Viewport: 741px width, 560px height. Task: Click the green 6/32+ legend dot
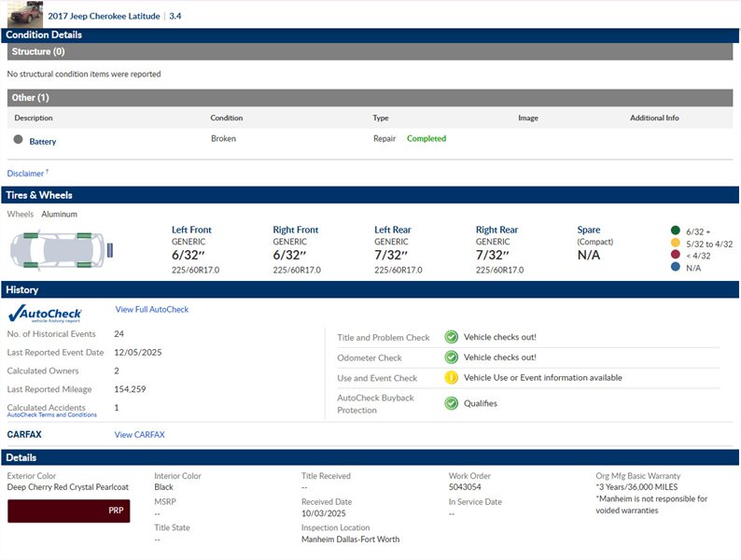pyautogui.click(x=675, y=231)
